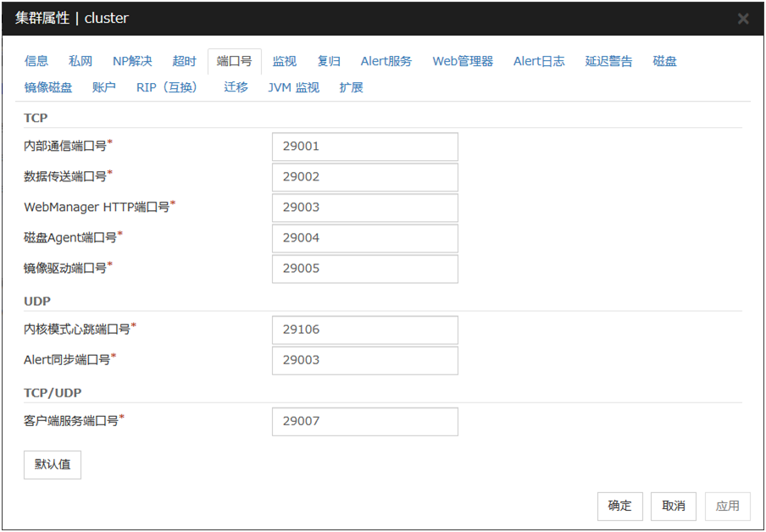Select the NP解决 tab
Viewport: 766px width, 532px height.
pyautogui.click(x=132, y=61)
